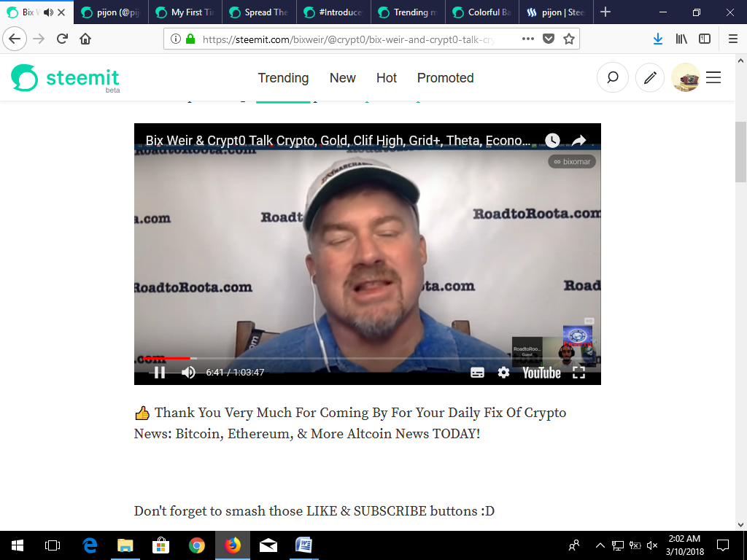Launch Microsoft Edge from taskbar
The height and width of the screenshot is (560, 747).
coord(90,545)
